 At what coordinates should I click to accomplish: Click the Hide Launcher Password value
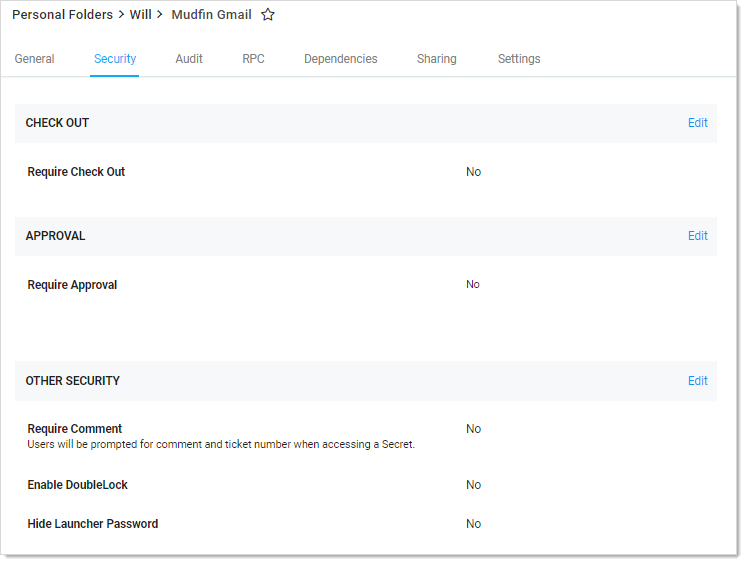click(x=473, y=524)
